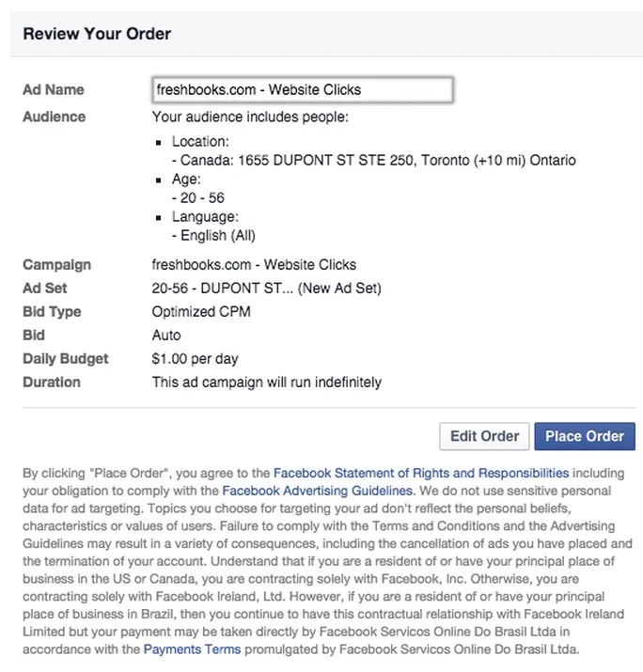This screenshot has width=643, height=672.
Task: Select the Language bullet item
Action: coord(204,217)
